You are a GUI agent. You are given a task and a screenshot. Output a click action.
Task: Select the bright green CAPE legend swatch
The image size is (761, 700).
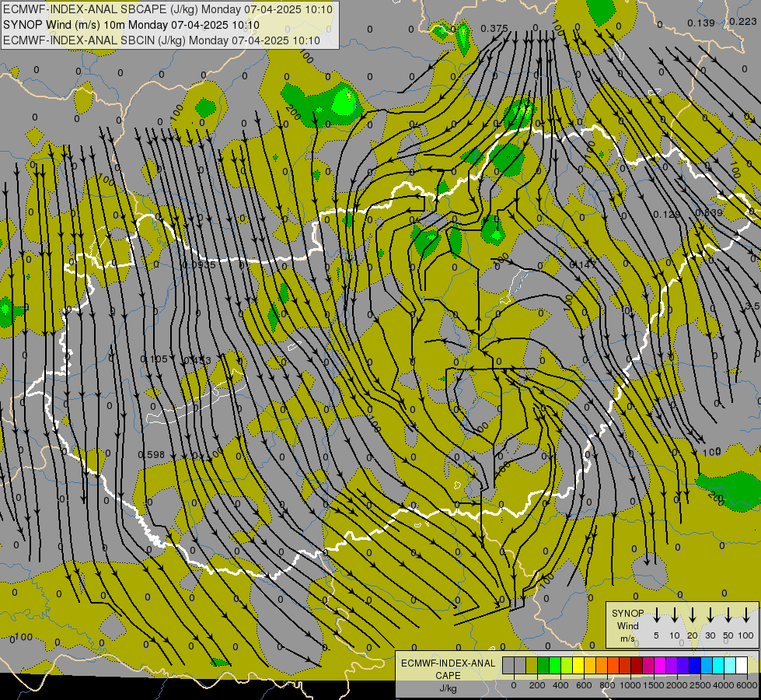(x=555, y=665)
